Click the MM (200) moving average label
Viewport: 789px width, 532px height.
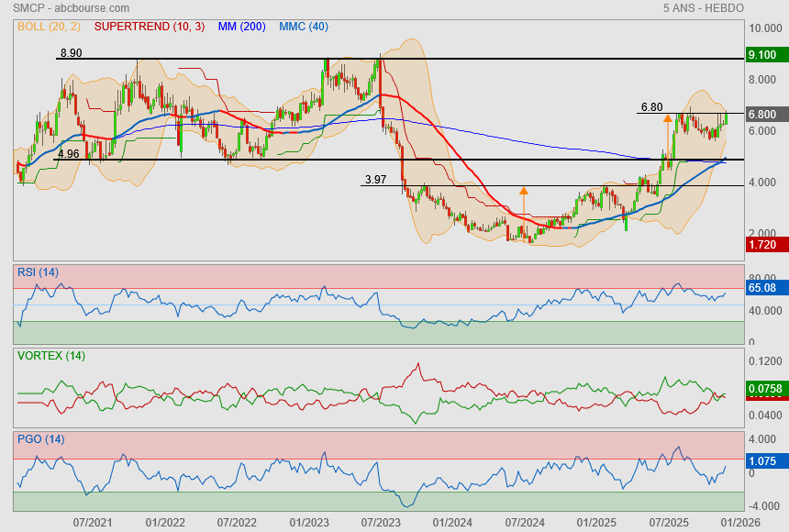pos(241,27)
